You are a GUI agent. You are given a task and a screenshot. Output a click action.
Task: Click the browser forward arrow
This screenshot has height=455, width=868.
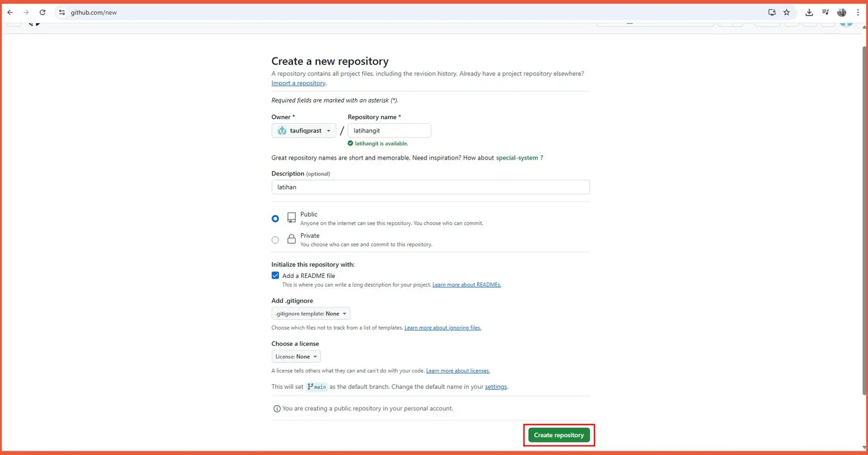click(26, 12)
